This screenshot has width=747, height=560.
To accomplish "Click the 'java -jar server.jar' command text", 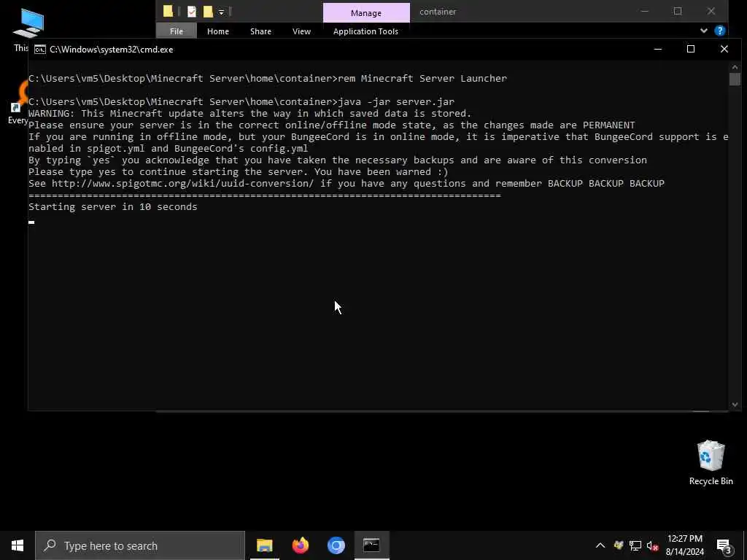I will tap(396, 101).
